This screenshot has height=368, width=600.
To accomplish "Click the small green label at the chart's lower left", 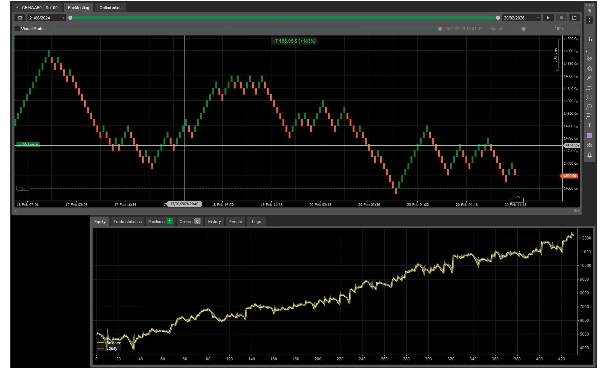I will (x=22, y=188).
